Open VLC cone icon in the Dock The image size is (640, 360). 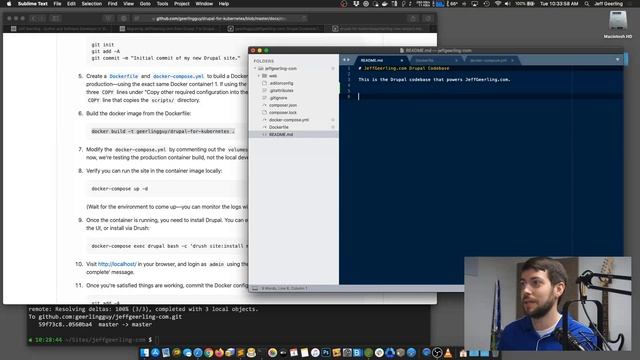(447, 353)
